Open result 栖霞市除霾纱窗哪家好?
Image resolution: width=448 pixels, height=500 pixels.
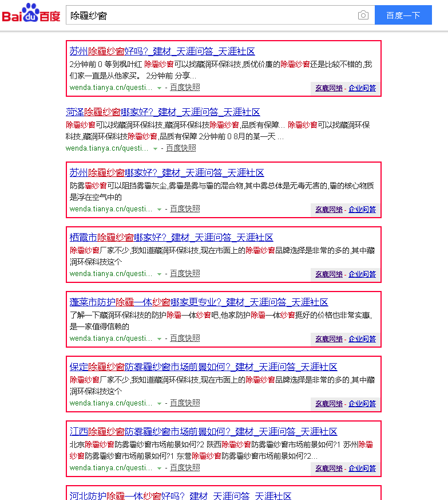[x=172, y=237]
